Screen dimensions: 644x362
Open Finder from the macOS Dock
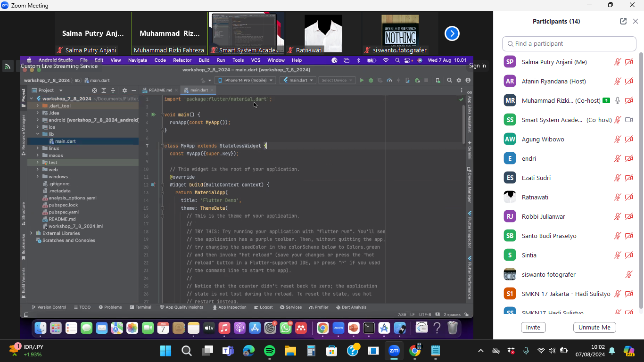pyautogui.click(x=41, y=328)
